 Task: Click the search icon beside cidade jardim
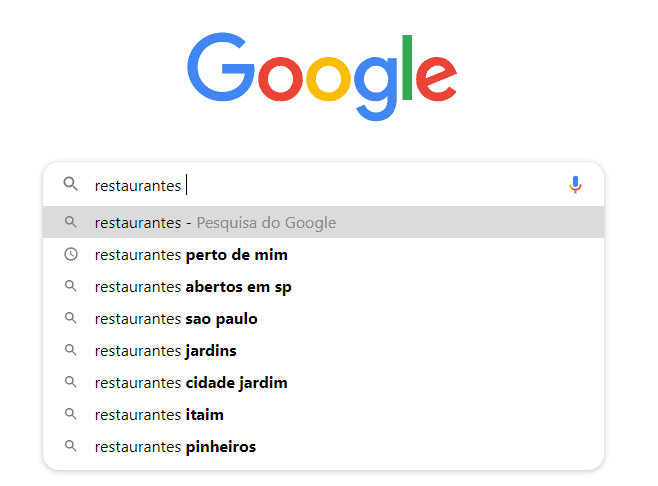(x=70, y=382)
